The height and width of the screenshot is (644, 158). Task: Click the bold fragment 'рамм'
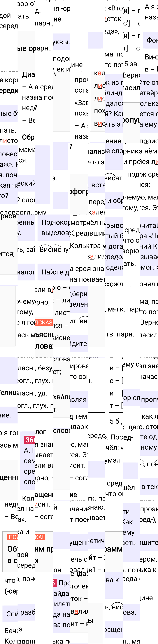tap(114, 549)
